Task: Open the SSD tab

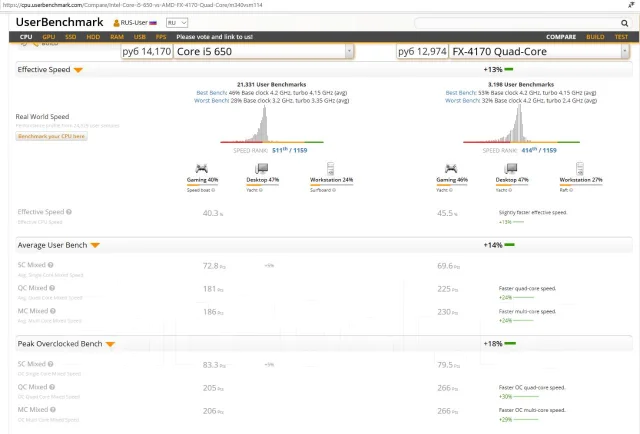Action: pyautogui.click(x=71, y=37)
